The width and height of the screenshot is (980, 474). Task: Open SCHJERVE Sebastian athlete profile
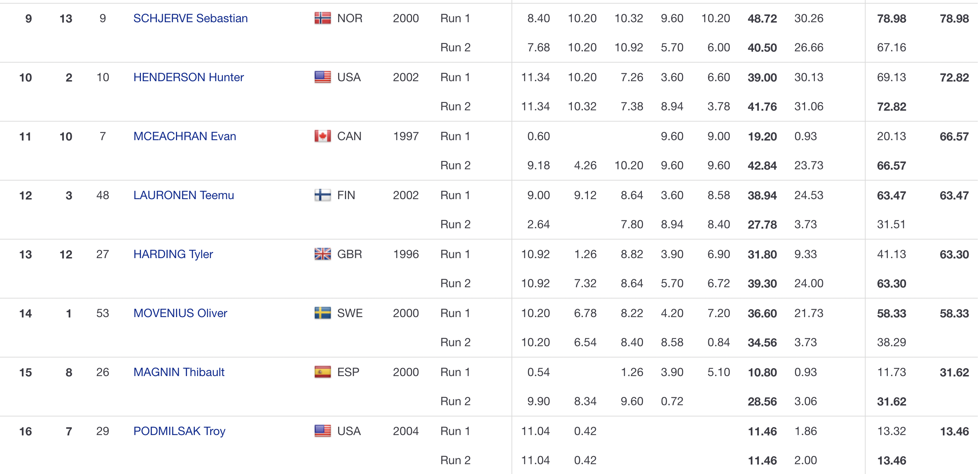click(190, 18)
